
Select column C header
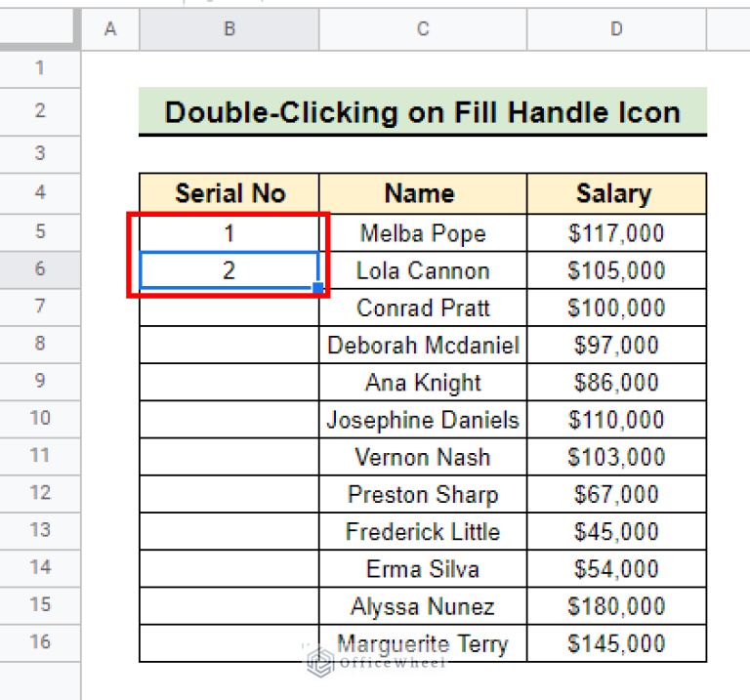point(422,29)
